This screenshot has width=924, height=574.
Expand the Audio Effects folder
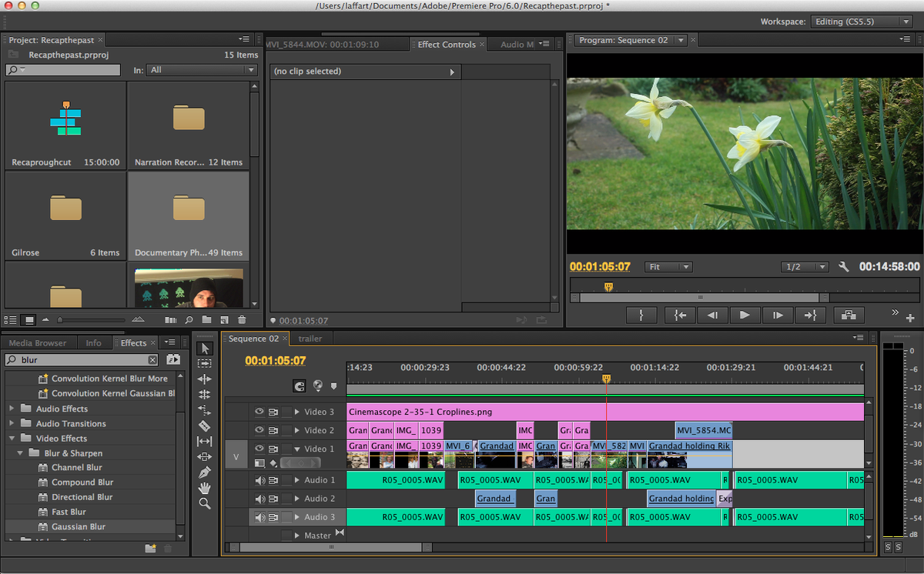point(12,409)
